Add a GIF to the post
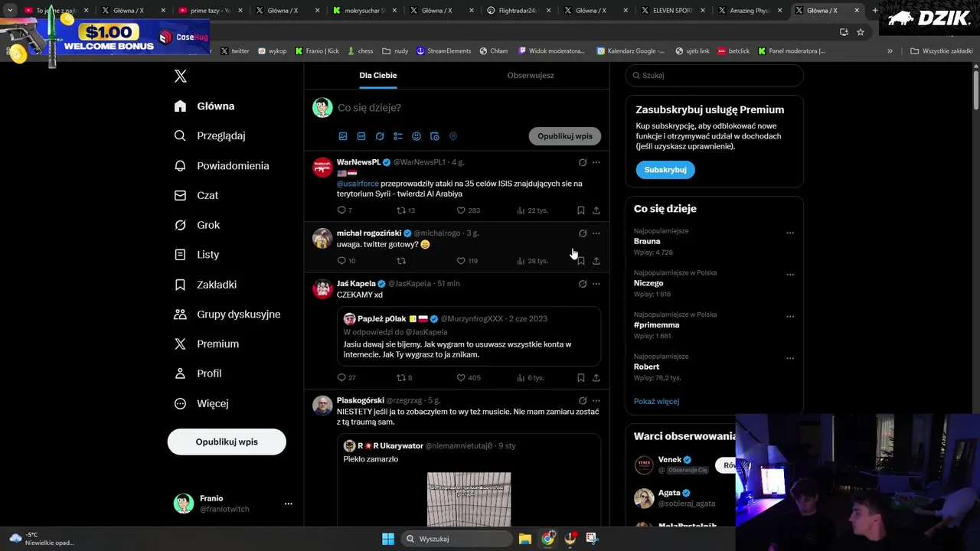This screenshot has height=551, width=980. (x=361, y=136)
